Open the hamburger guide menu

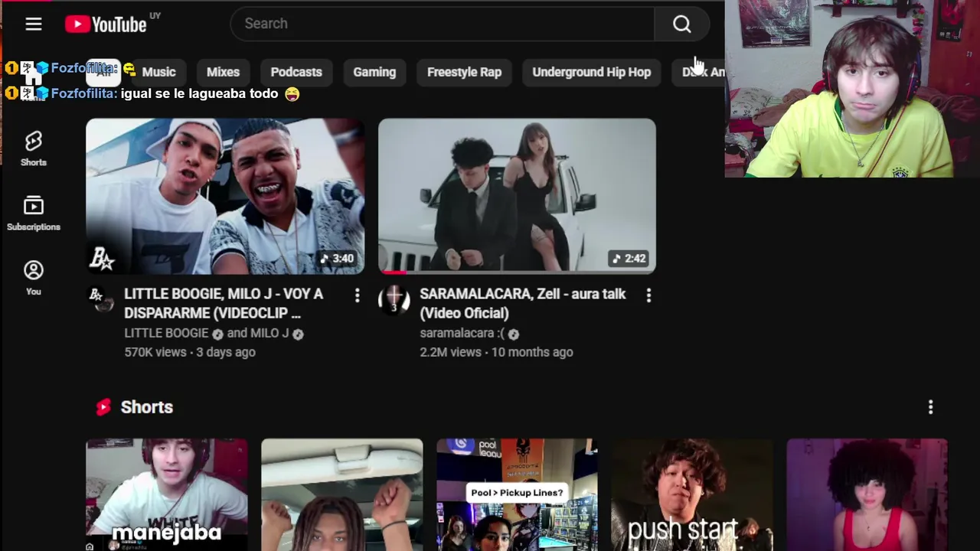pyautogui.click(x=33, y=24)
